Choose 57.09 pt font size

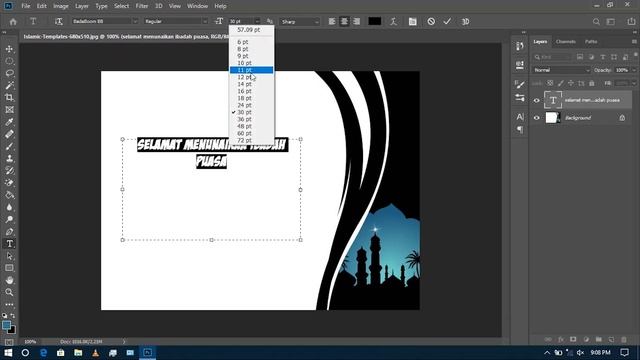pyautogui.click(x=251, y=30)
